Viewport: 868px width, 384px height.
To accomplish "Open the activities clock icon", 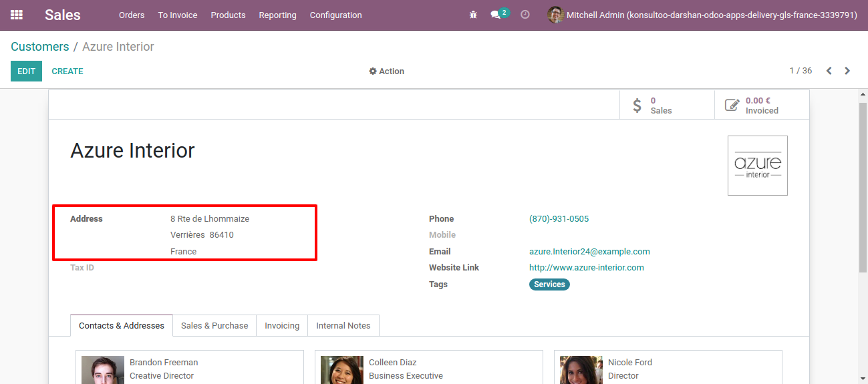I will tap(525, 15).
